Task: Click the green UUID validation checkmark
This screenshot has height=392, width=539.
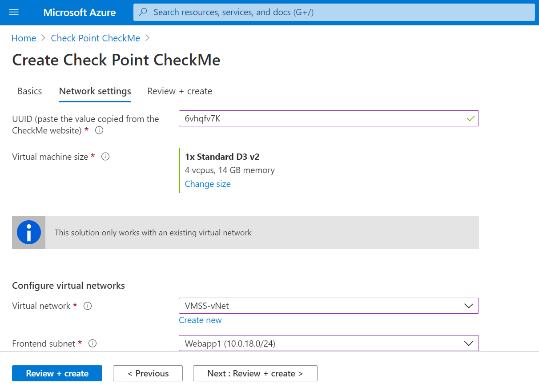Action: (471, 118)
